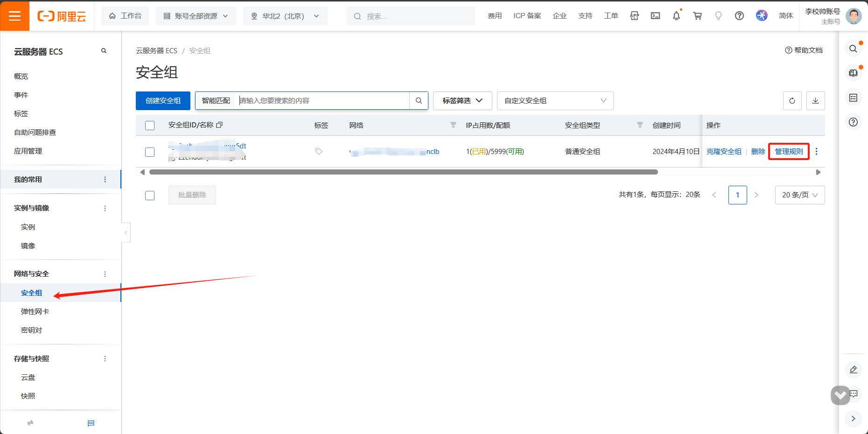Launch the Cloud Shell terminal icon

click(655, 16)
